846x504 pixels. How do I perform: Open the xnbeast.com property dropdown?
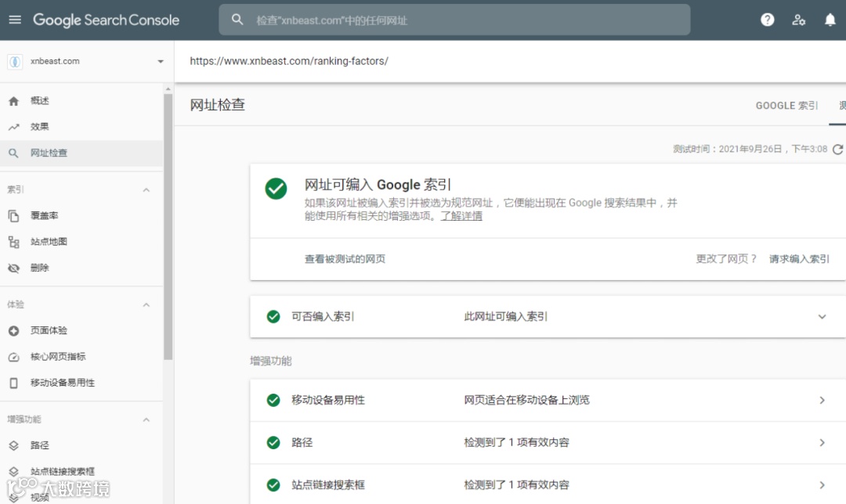click(161, 62)
